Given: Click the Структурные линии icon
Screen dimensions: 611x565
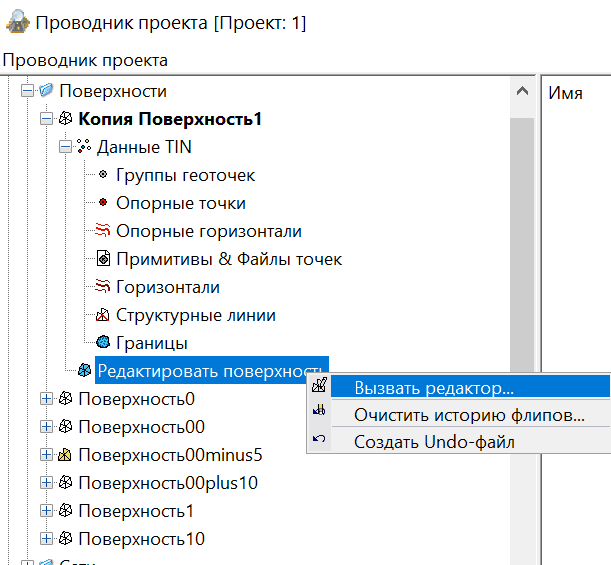Looking at the screenshot, I should (x=102, y=315).
